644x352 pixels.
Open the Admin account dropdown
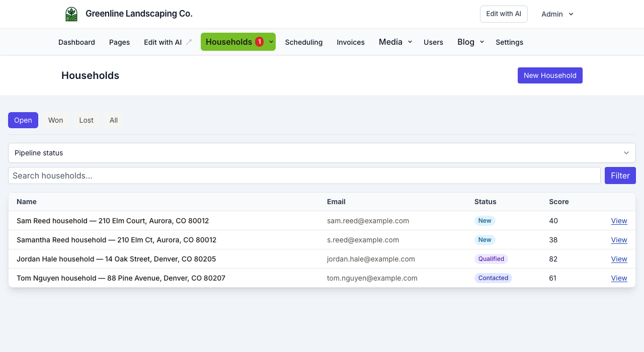point(557,14)
